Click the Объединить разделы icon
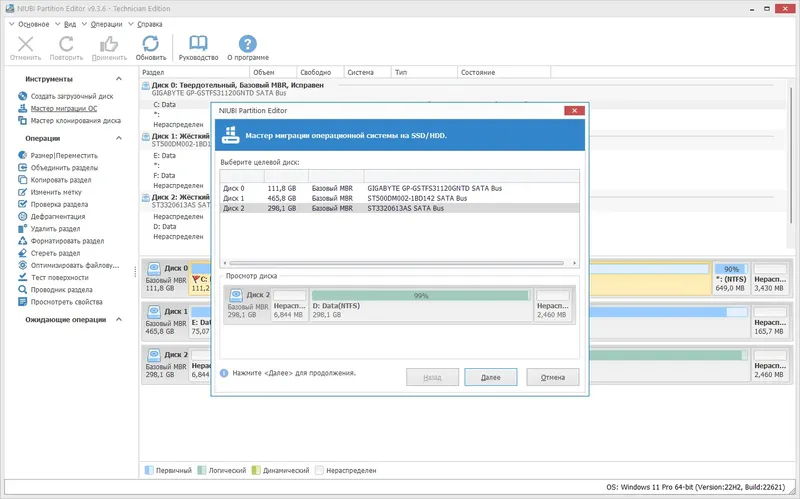800x499 pixels. pyautogui.click(x=22, y=167)
